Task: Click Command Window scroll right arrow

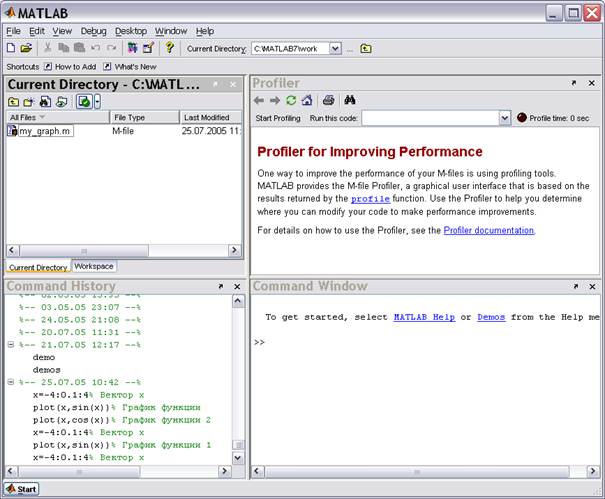Action: (x=593, y=472)
